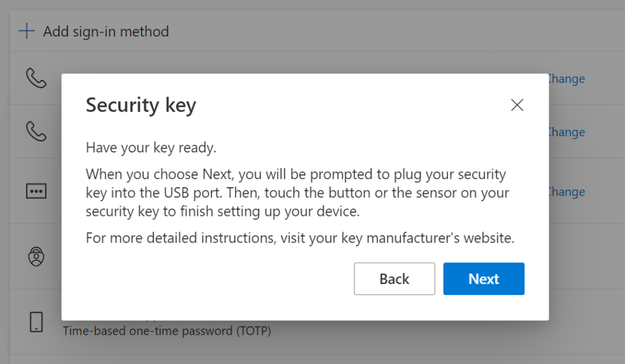
Task: Click the plus icon for adding sign-in method
Action: pyautogui.click(x=27, y=31)
